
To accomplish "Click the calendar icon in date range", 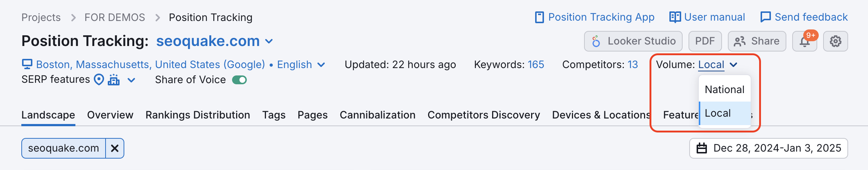I will click(702, 148).
